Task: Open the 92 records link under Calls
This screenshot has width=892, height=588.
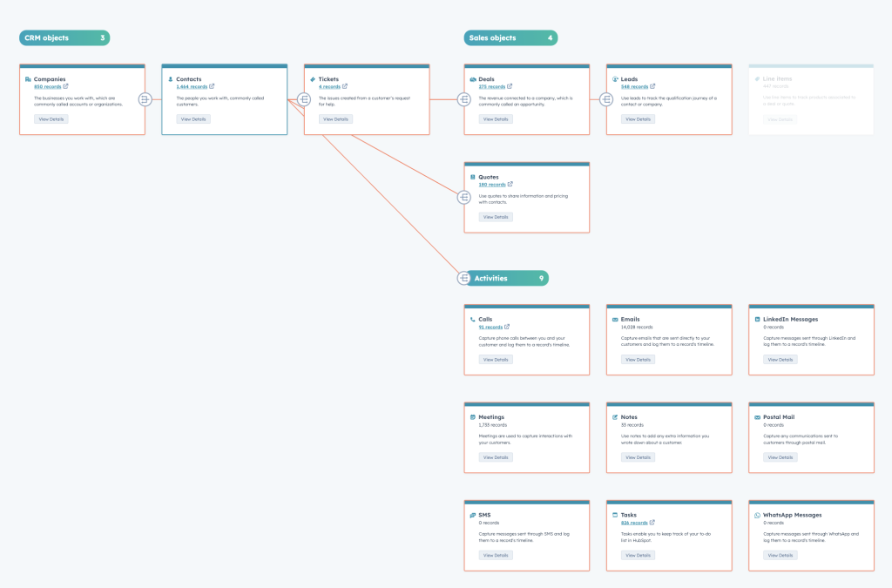Action: 490,328
